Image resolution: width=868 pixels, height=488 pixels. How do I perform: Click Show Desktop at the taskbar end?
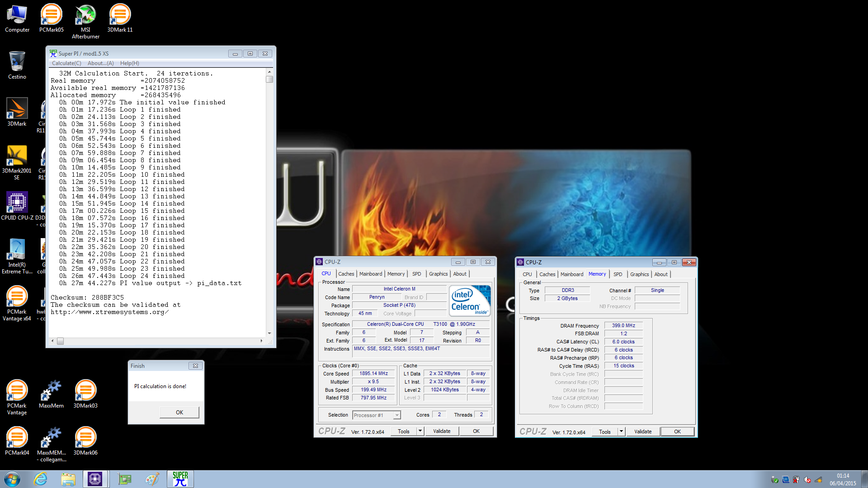point(864,479)
